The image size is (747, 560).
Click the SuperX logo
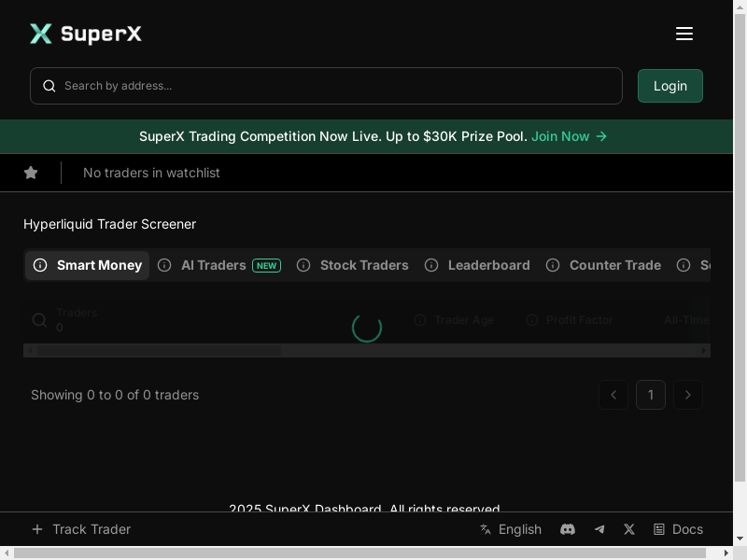coord(86,34)
